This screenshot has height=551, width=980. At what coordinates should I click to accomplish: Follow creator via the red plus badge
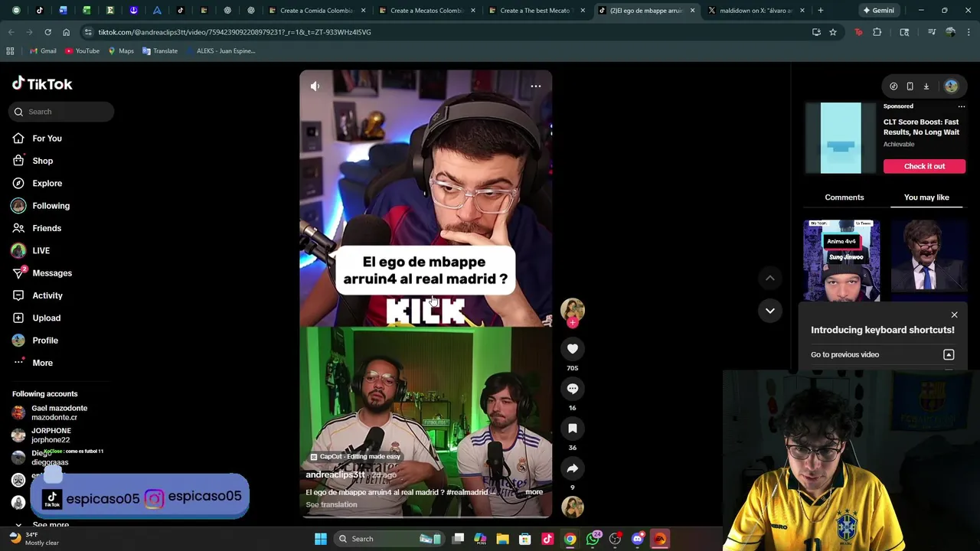click(573, 322)
